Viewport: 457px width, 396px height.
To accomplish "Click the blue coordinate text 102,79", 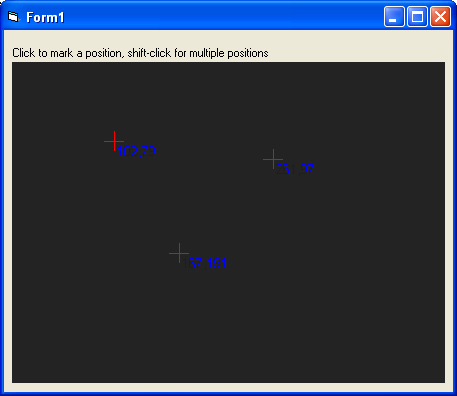I will (137, 151).
